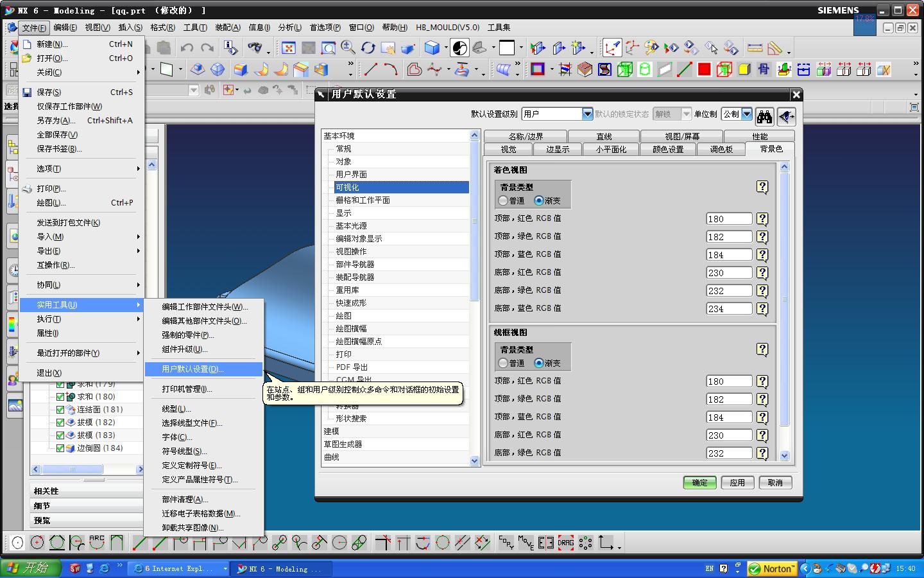
Task: Open the 编辑(E) menu
Action: pos(65,28)
